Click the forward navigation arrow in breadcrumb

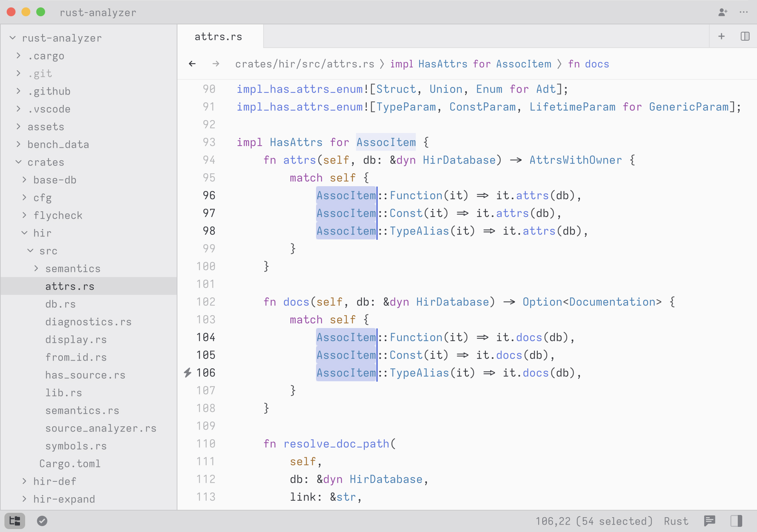pos(216,64)
